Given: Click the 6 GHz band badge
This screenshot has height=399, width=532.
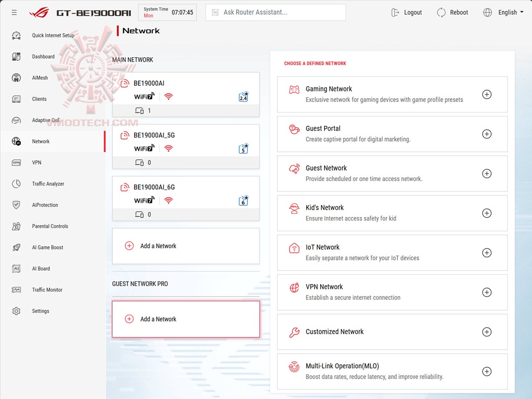Looking at the screenshot, I should point(243,201).
